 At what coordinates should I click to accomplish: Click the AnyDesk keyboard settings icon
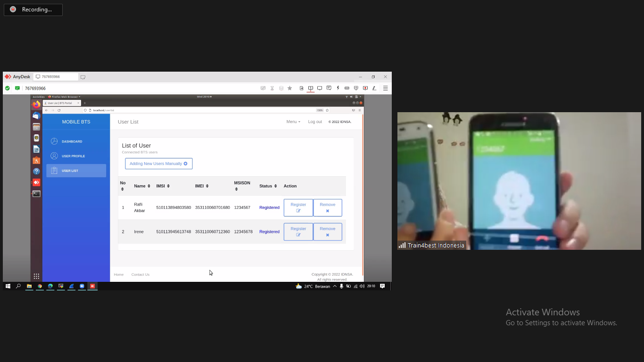(x=347, y=88)
